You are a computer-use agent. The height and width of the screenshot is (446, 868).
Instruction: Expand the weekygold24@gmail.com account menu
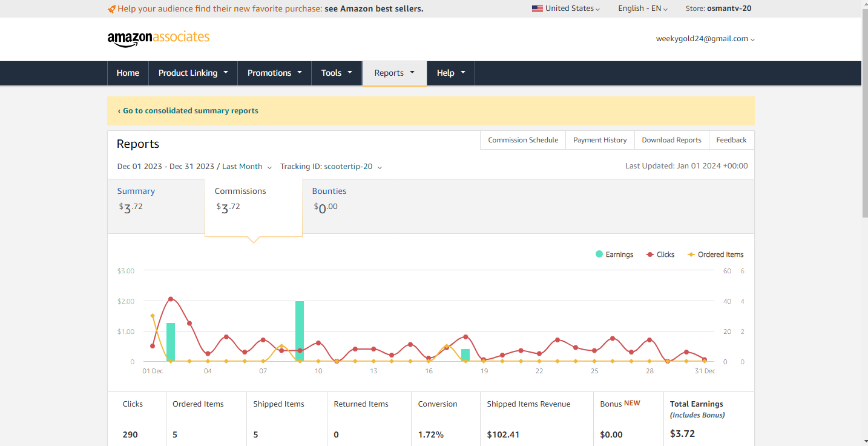705,39
